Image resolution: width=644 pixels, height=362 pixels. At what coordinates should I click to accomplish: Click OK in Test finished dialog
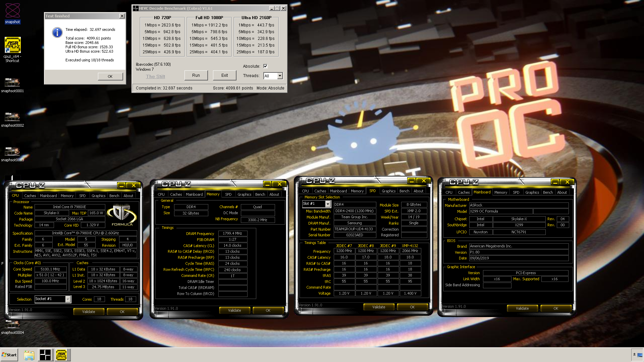click(110, 76)
